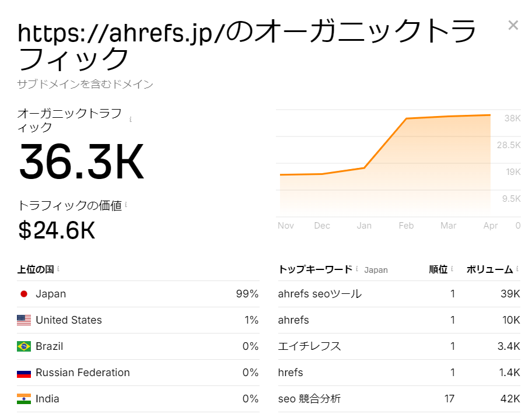Close the organic traffic popup
The height and width of the screenshot is (414, 532).
coord(513,24)
